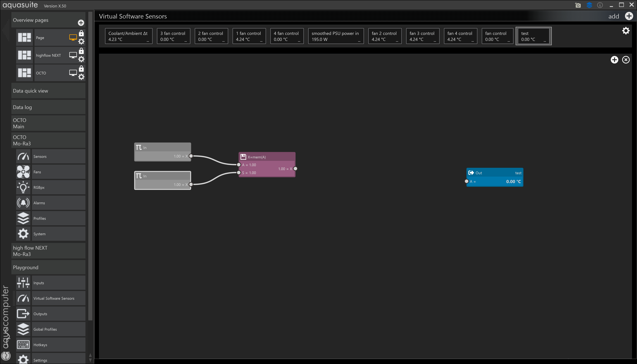637x364 pixels.
Task: Select the Coolant/Ambient Δt sensor tab
Action: click(128, 36)
